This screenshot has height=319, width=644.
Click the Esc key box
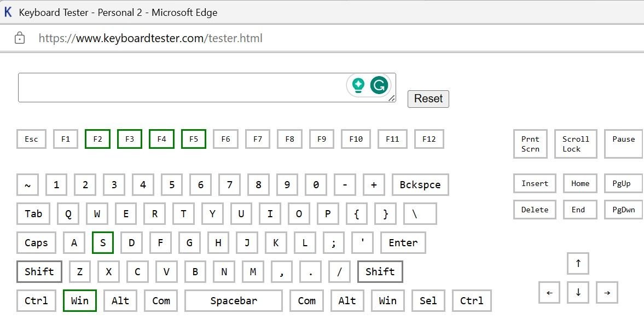31,139
